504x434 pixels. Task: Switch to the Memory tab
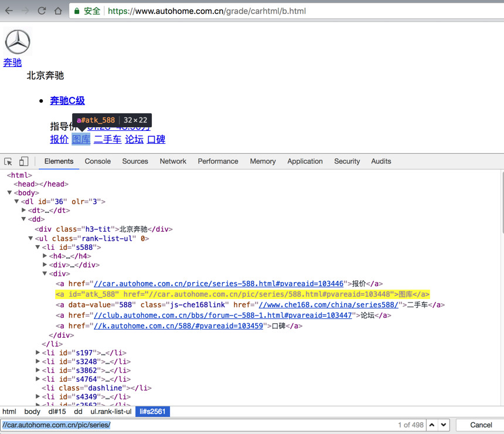(263, 161)
